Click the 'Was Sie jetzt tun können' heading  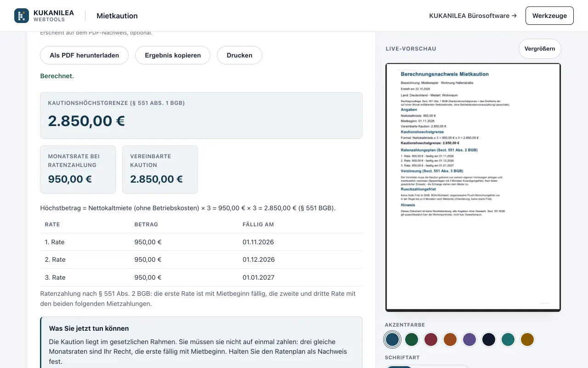click(89, 328)
